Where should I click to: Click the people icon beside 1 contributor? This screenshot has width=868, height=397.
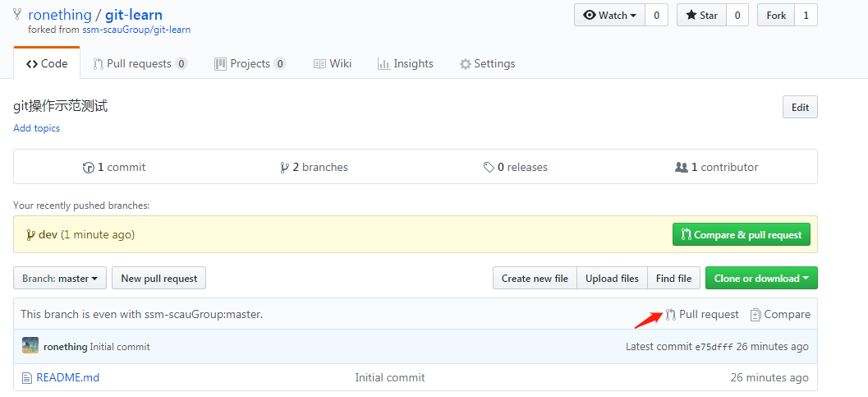pos(682,167)
